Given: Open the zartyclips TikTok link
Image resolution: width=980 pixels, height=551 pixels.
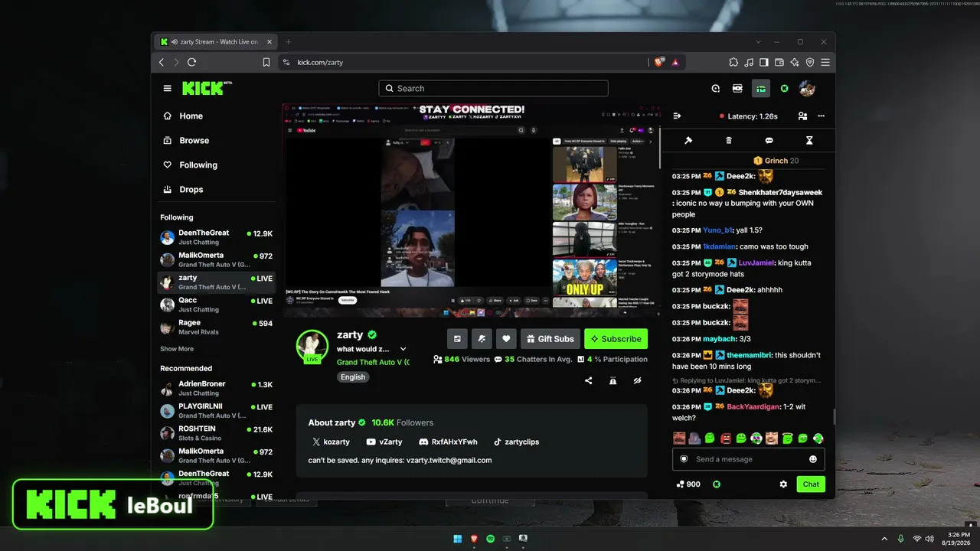Looking at the screenshot, I should tap(516, 442).
